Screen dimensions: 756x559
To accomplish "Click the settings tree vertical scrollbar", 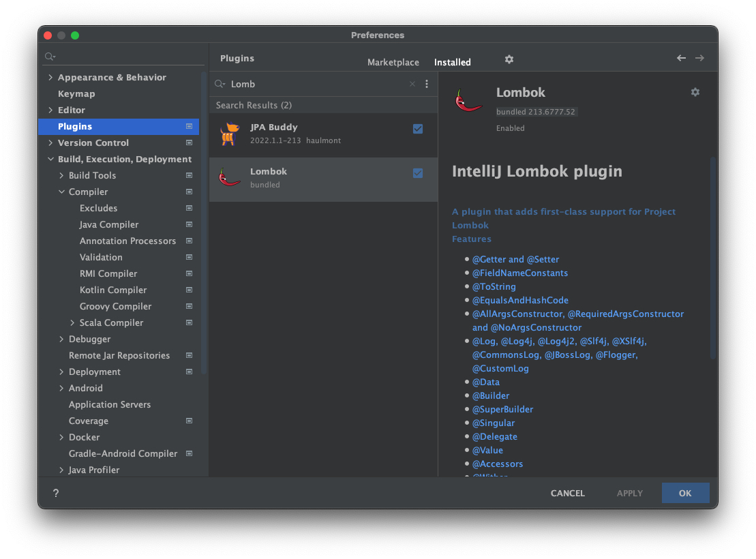I will (x=203, y=223).
